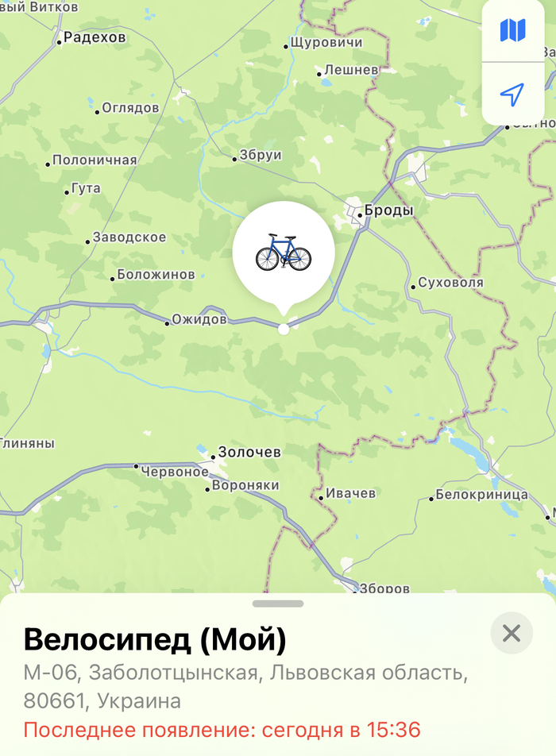Image resolution: width=556 pixels, height=756 pixels.
Task: Tap the Белокриница map label
Action: click(482, 495)
